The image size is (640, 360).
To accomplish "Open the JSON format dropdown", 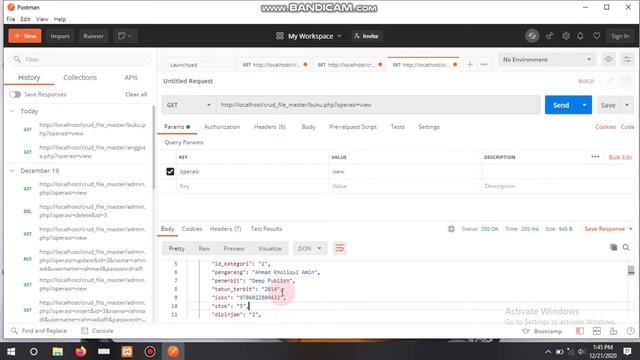I will [310, 248].
